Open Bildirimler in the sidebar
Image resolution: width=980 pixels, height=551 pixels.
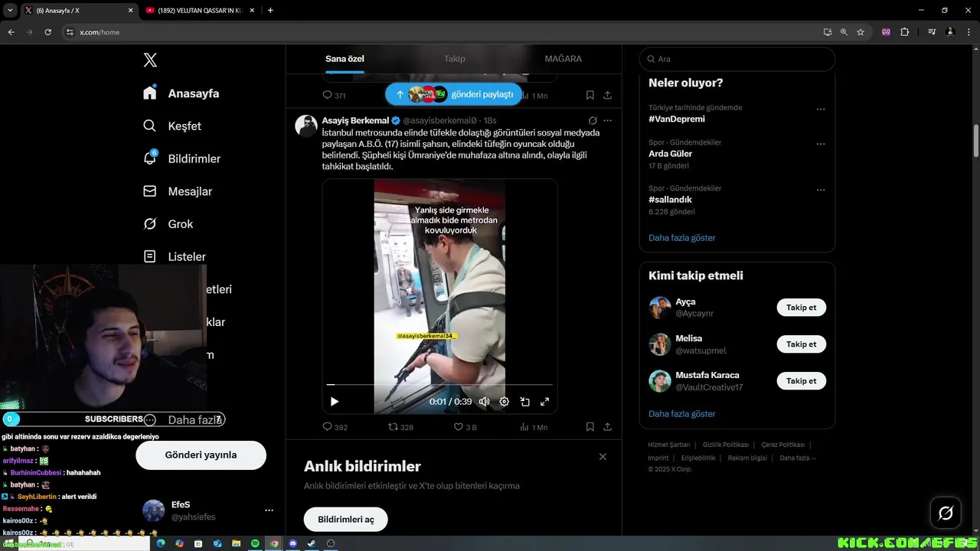tap(181, 158)
